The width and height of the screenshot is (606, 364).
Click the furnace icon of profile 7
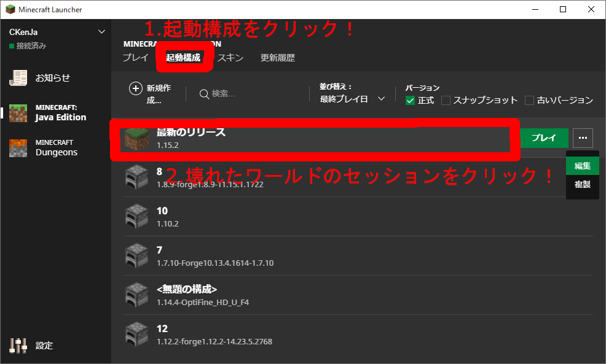point(137,255)
